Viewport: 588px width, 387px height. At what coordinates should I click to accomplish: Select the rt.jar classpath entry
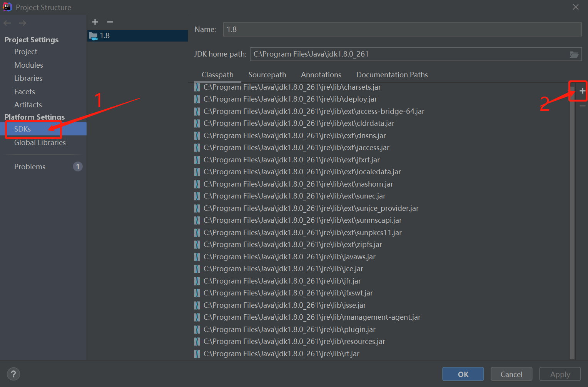[280, 353]
